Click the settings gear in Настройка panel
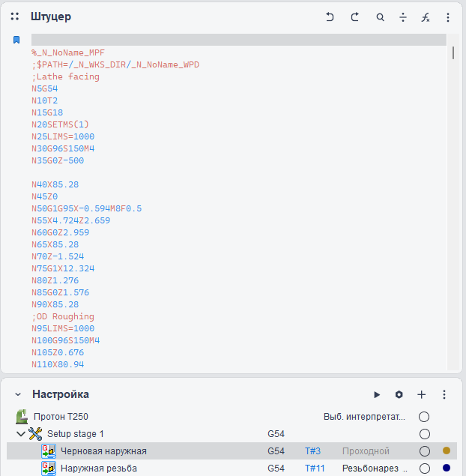Viewport: 466px width, 476px height. pyautogui.click(x=399, y=394)
